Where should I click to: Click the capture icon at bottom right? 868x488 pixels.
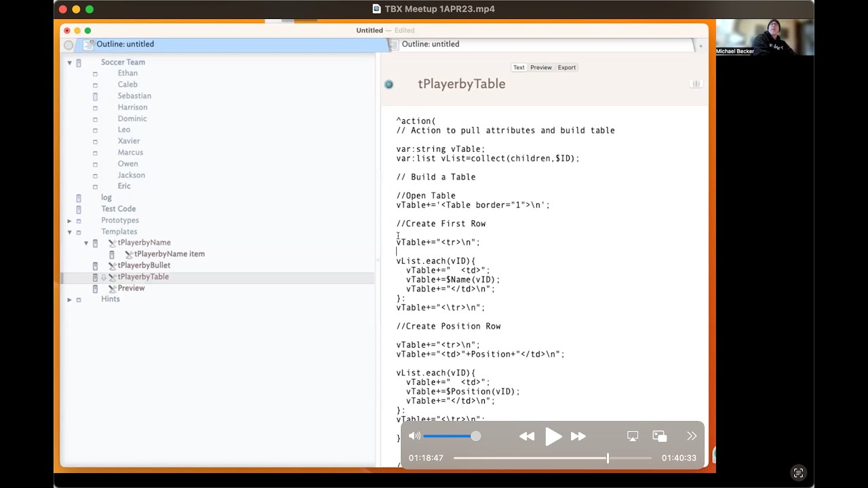[x=798, y=473]
